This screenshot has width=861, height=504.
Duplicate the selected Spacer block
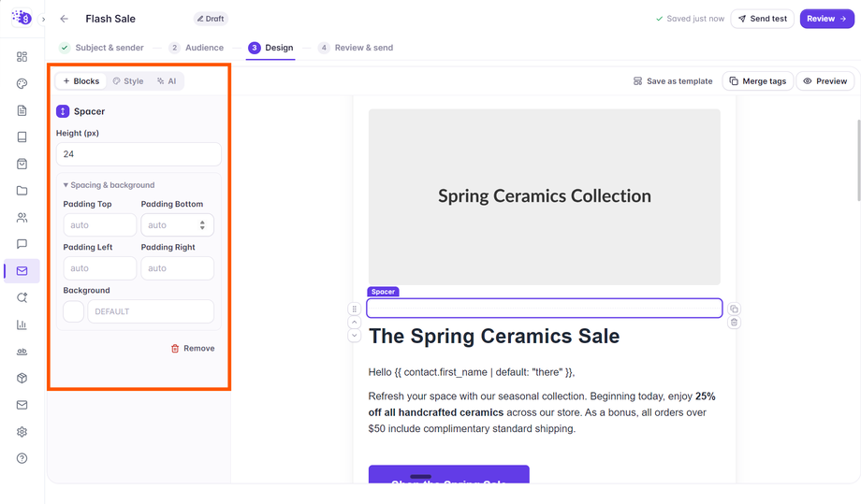point(734,309)
